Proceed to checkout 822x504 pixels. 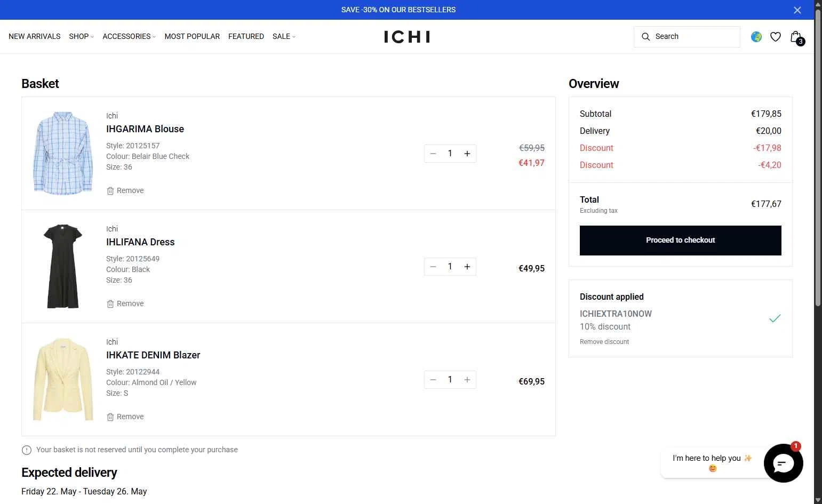681,241
